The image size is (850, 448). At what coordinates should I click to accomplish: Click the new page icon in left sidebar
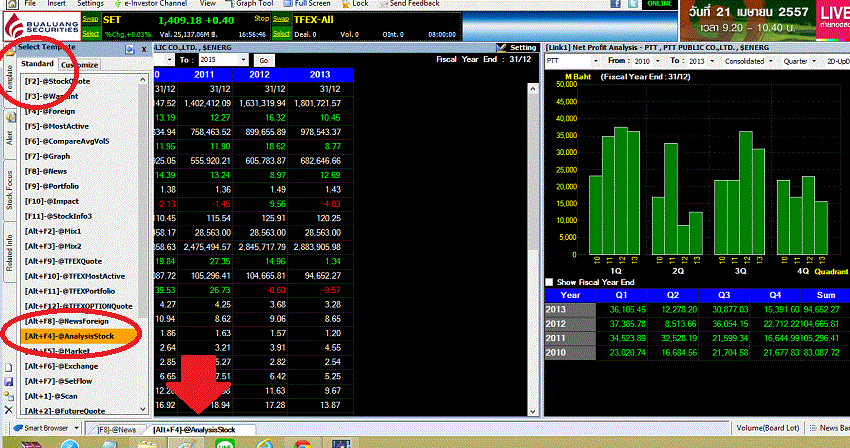click(8, 368)
